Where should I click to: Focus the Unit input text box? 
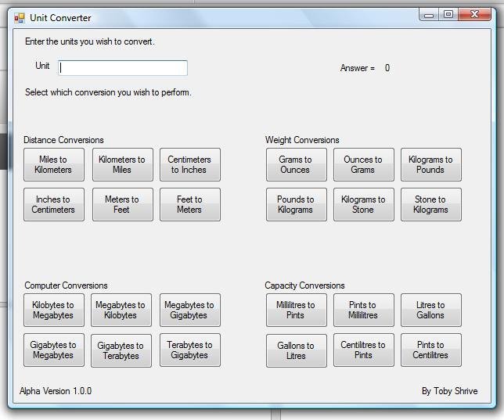(x=123, y=68)
